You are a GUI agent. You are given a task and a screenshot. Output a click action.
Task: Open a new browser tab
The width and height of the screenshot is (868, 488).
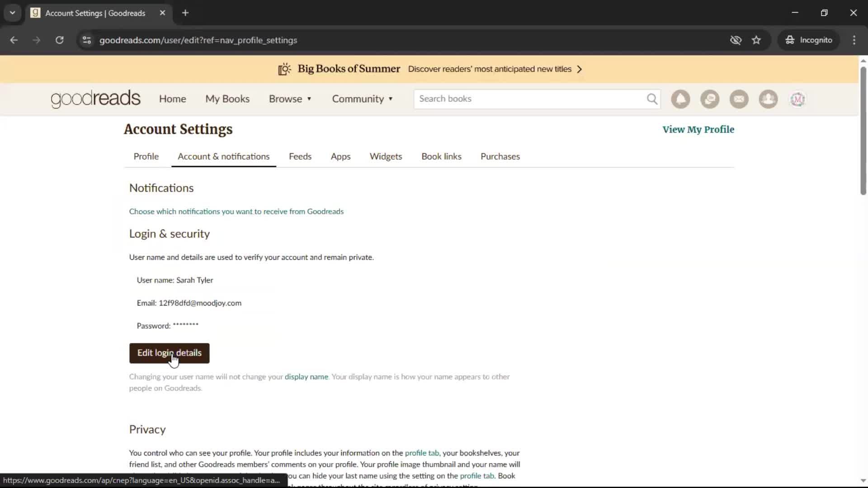(185, 13)
